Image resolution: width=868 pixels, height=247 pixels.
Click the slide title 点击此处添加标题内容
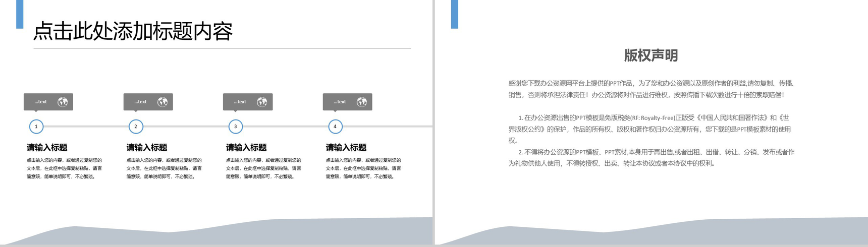[133, 31]
